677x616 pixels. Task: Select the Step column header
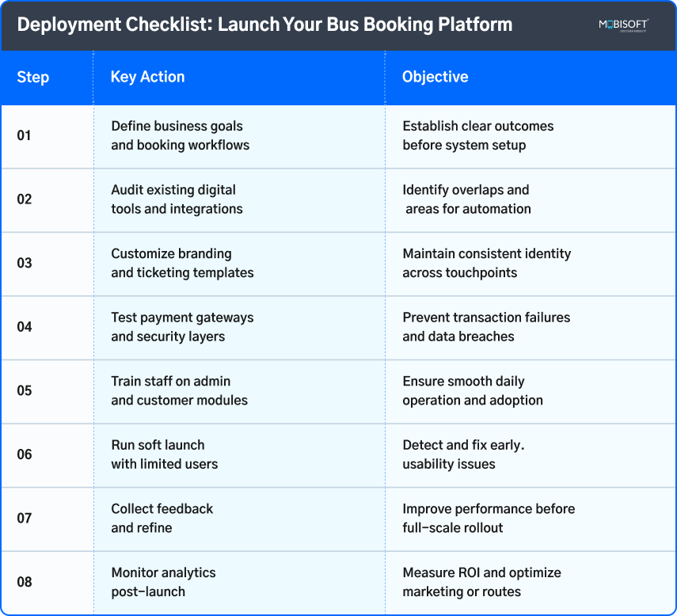point(33,77)
